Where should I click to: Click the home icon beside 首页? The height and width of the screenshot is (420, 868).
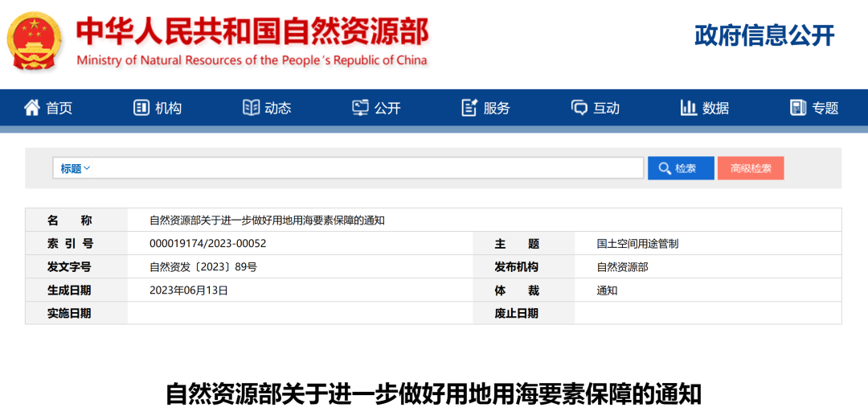(32, 108)
